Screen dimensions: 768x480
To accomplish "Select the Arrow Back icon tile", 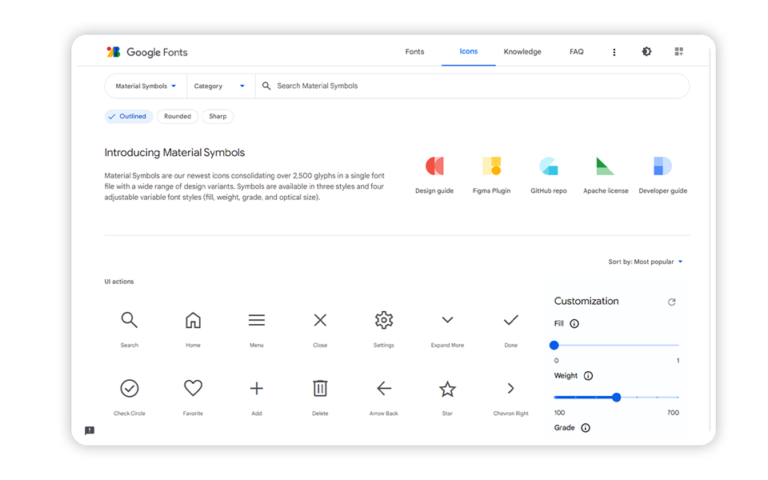I will (384, 397).
